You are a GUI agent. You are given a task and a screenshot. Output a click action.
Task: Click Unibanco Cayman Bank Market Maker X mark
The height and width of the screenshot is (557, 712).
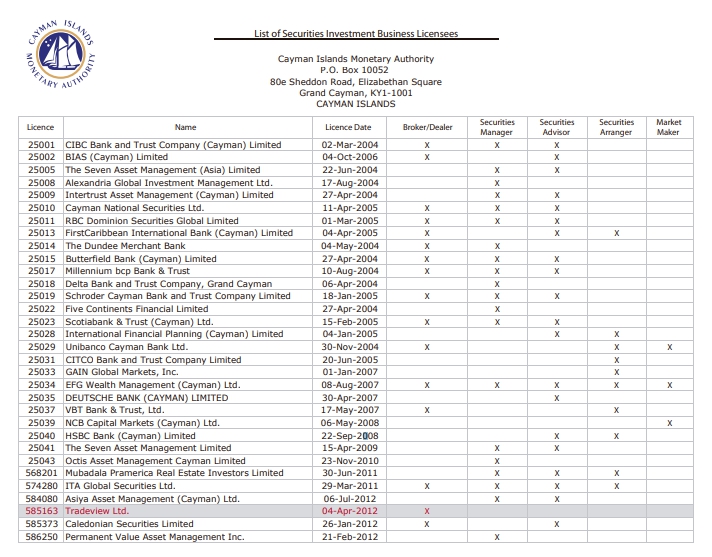coord(669,347)
